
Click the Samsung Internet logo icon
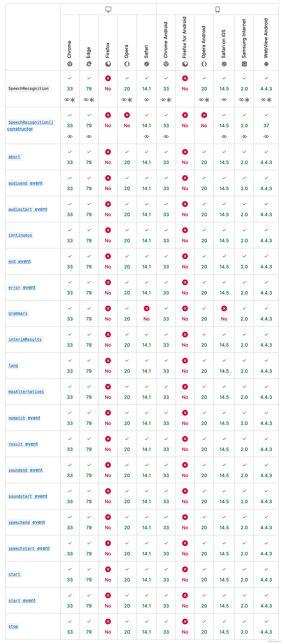pos(244,64)
